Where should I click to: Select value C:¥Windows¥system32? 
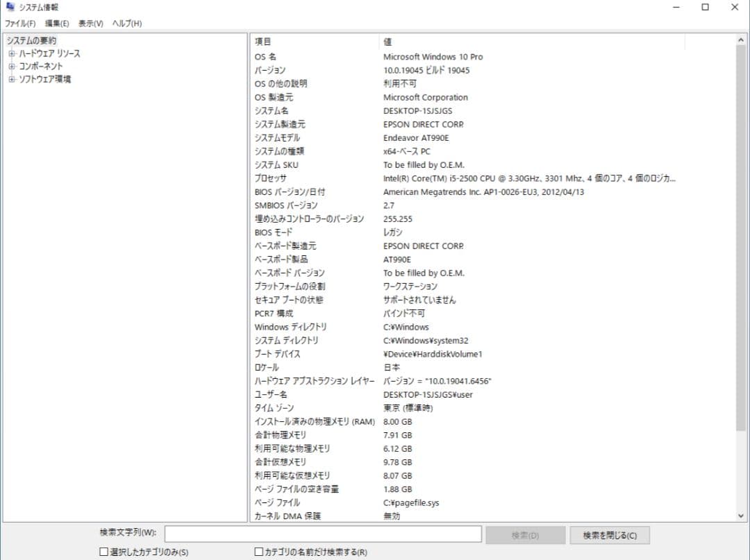[426, 341]
